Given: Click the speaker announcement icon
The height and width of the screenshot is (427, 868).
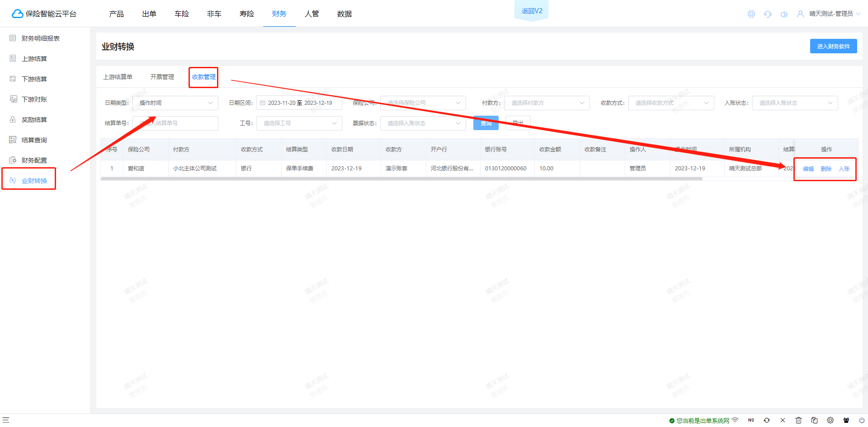Looking at the screenshot, I should 784,14.
